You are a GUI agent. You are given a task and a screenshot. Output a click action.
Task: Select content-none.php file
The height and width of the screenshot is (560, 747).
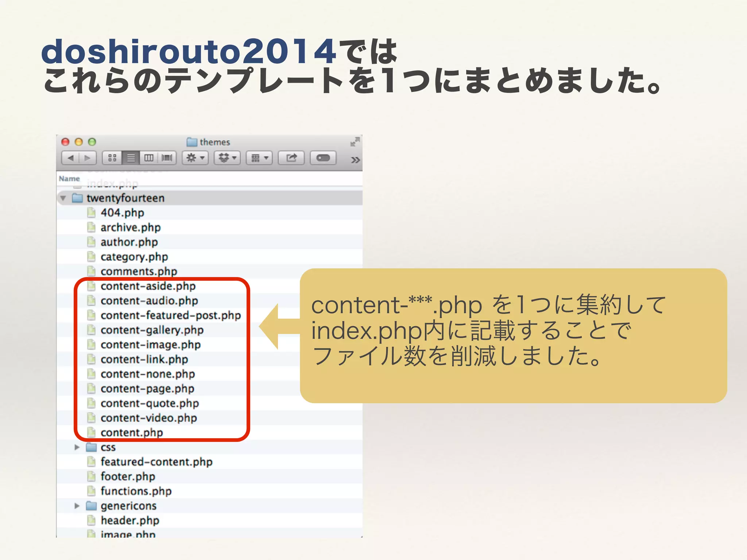point(148,374)
